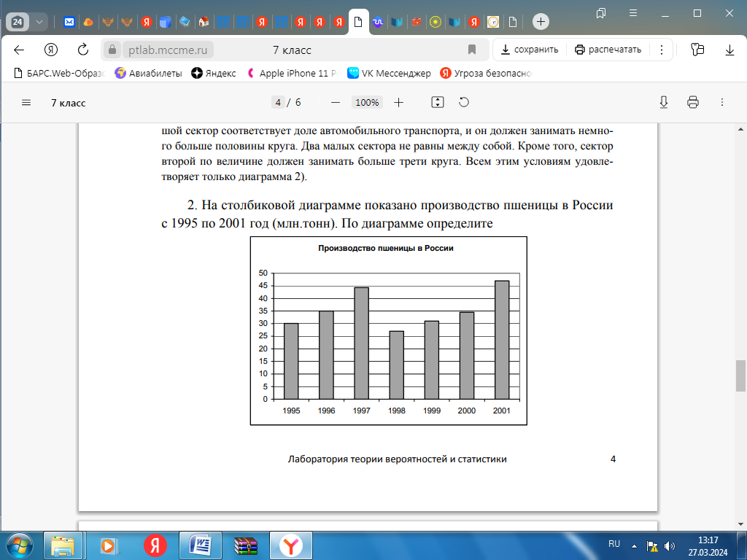Open the red Yandex taskbar shortcut
Image resolution: width=747 pixels, height=560 pixels.
click(155, 545)
